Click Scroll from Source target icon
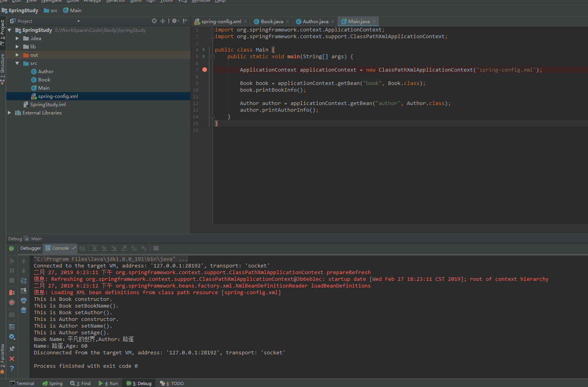This screenshot has width=588, height=387. tap(154, 21)
